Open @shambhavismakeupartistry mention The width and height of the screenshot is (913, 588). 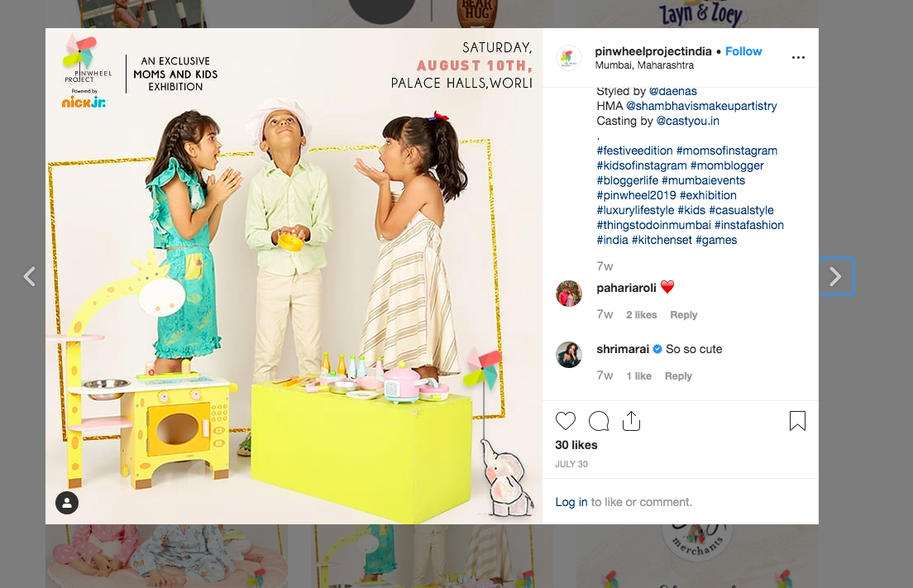coord(701,106)
